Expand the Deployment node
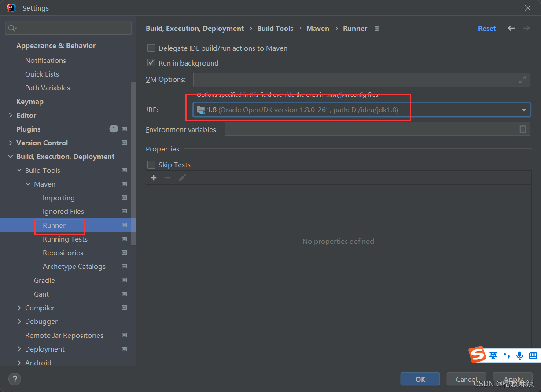Screen dimensions: 541x392 tap(19, 349)
